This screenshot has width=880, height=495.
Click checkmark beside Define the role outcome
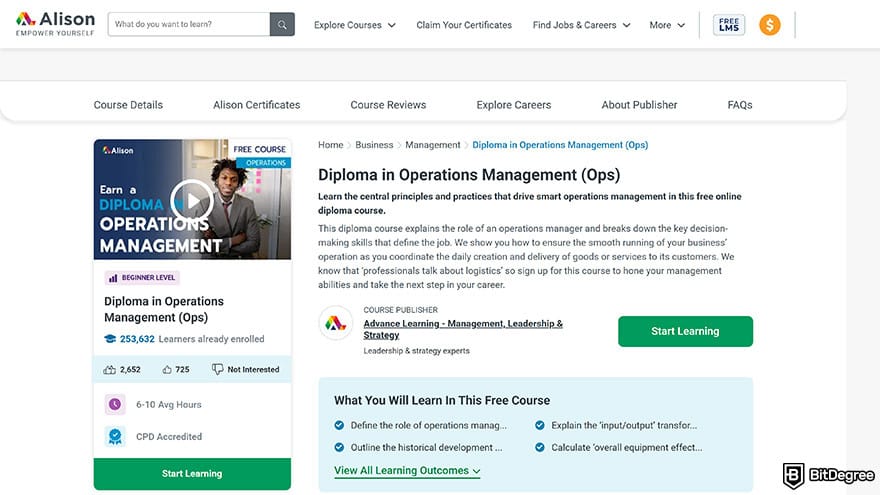(x=339, y=425)
